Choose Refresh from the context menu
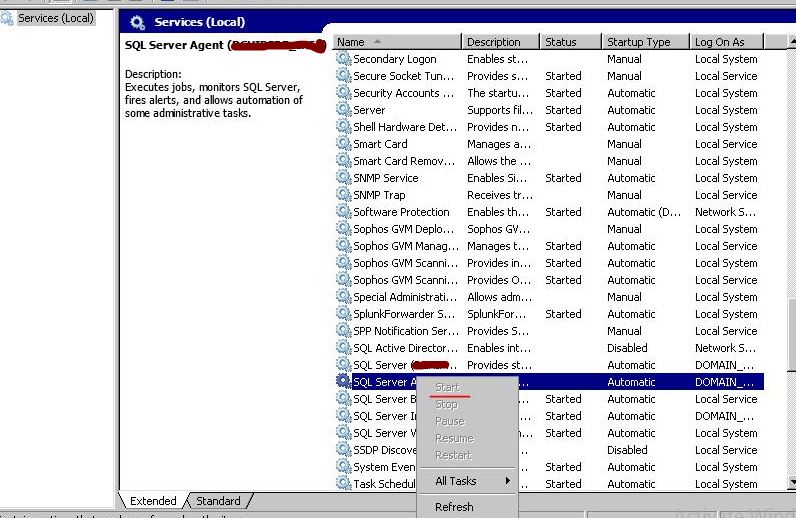The width and height of the screenshot is (796, 518). tap(454, 507)
